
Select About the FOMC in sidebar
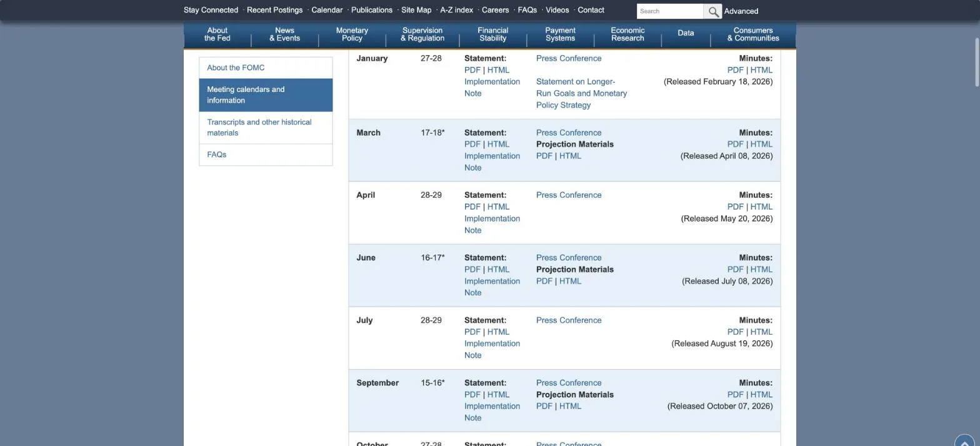coord(266,68)
